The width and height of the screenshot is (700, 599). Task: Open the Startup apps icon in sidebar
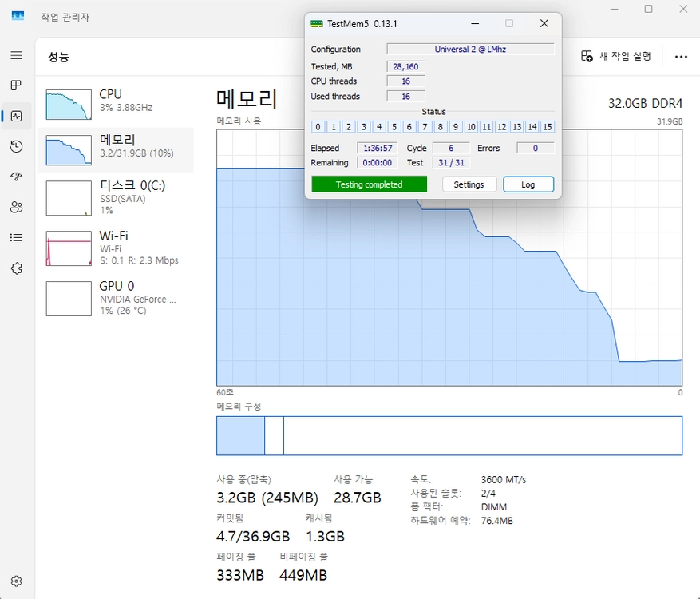(17, 177)
